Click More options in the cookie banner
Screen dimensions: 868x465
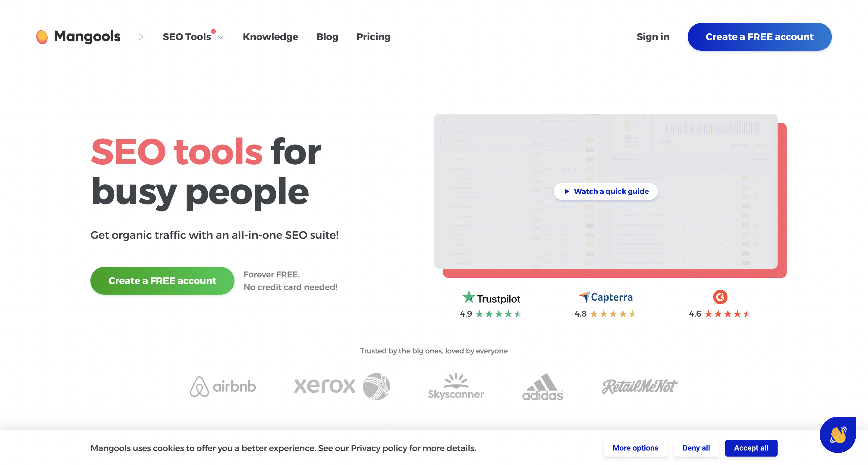click(x=635, y=448)
